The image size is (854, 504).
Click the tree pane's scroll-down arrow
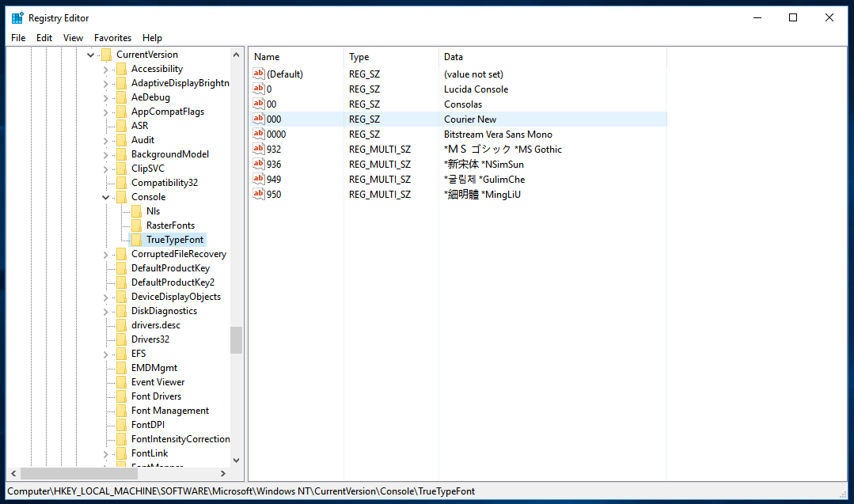click(236, 460)
